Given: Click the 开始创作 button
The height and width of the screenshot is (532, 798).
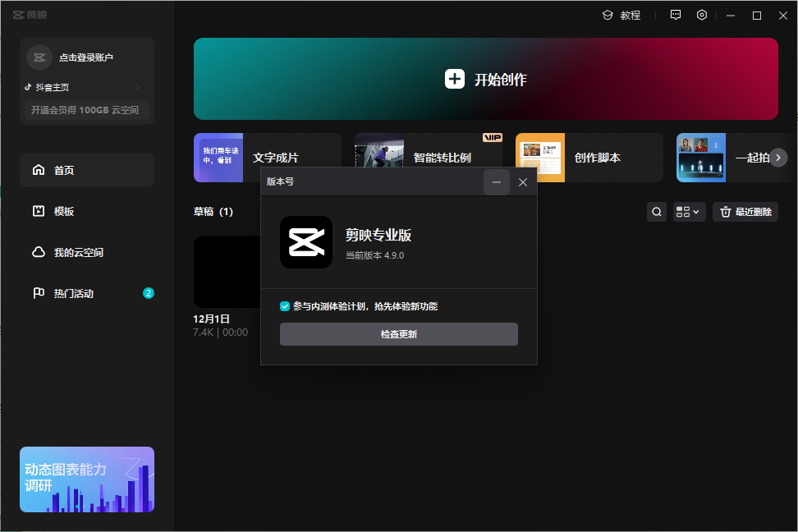Looking at the screenshot, I should (x=485, y=79).
